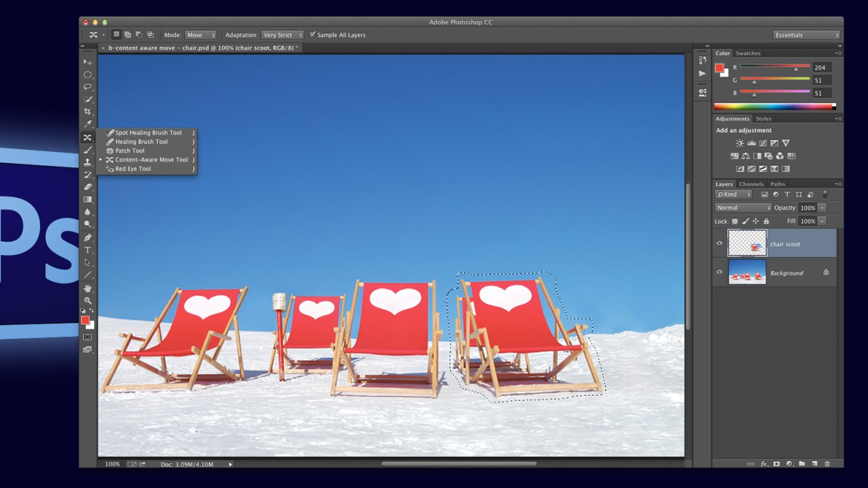The image size is (868, 488).
Task: Open the Adaptation Very Strict dropdown
Action: pos(282,35)
